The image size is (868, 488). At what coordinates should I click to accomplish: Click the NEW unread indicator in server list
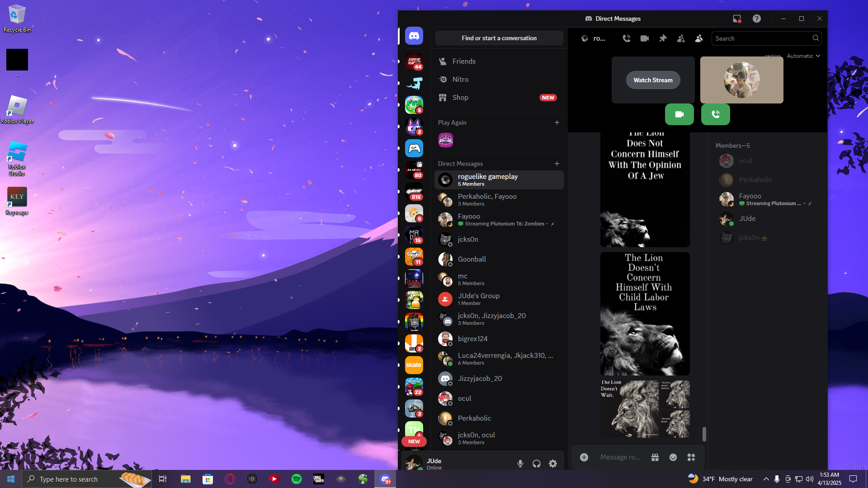(414, 441)
